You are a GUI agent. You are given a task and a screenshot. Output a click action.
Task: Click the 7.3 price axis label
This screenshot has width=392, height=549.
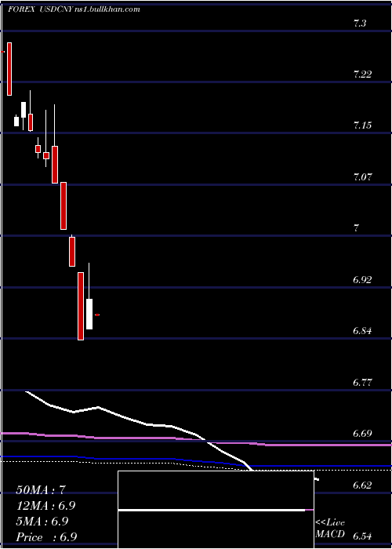tap(360, 24)
